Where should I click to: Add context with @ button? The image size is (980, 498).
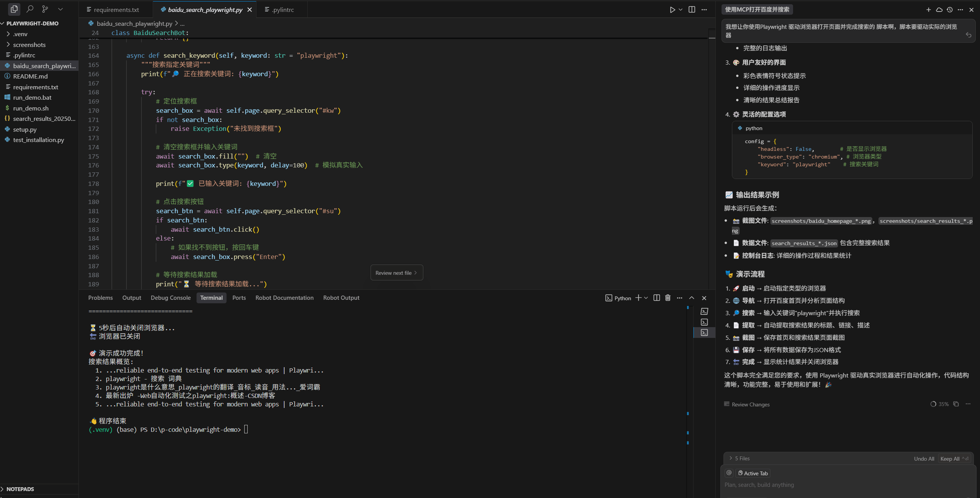tap(729, 473)
